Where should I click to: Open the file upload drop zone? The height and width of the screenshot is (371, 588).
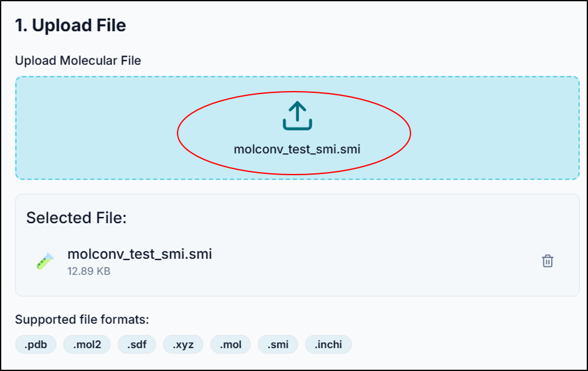[295, 127]
